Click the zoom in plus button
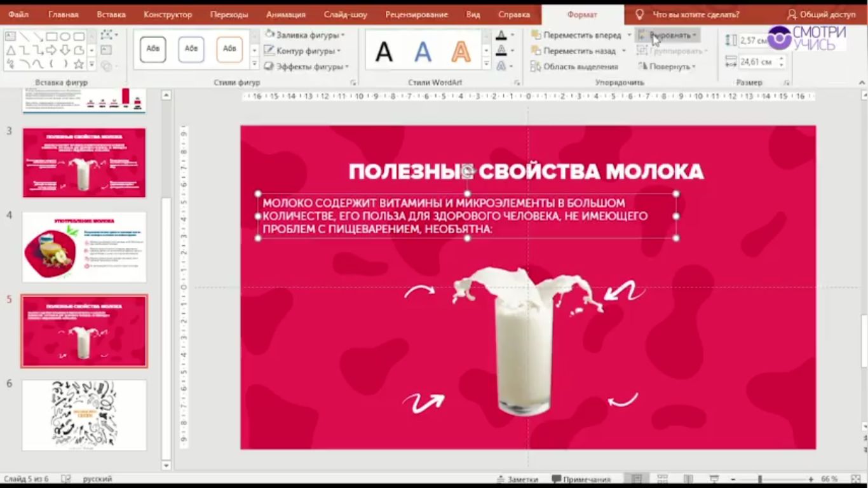This screenshot has height=488, width=868. pyautogui.click(x=811, y=479)
